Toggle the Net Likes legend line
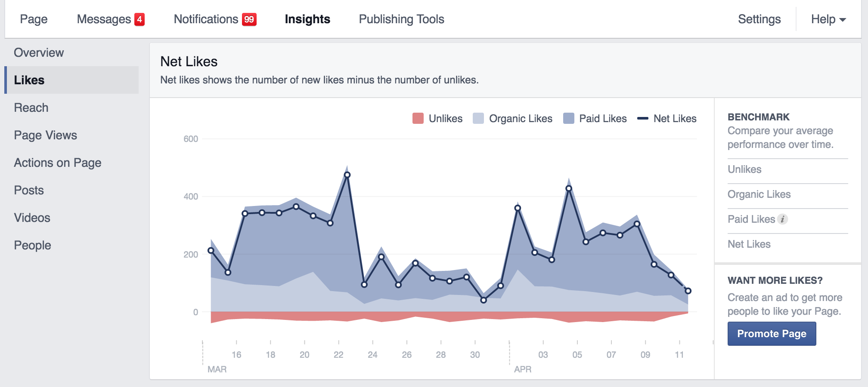Viewport: 868px width, 387px height. coord(643,119)
